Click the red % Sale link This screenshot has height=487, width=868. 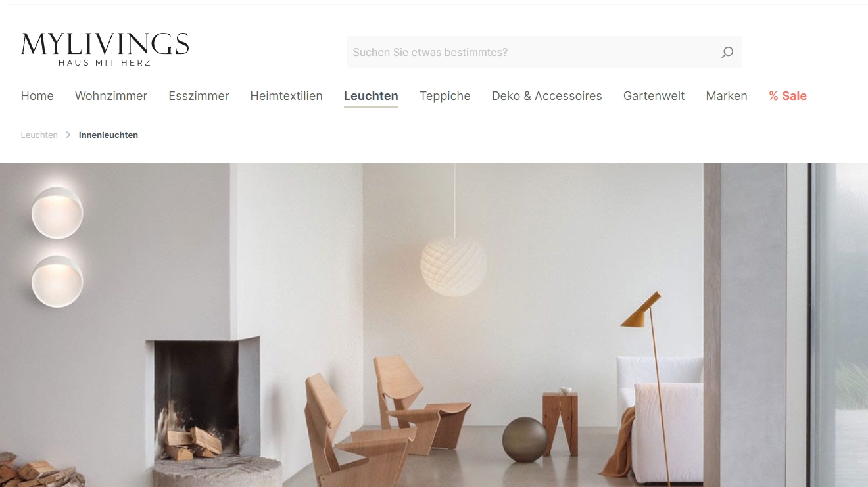tap(788, 96)
